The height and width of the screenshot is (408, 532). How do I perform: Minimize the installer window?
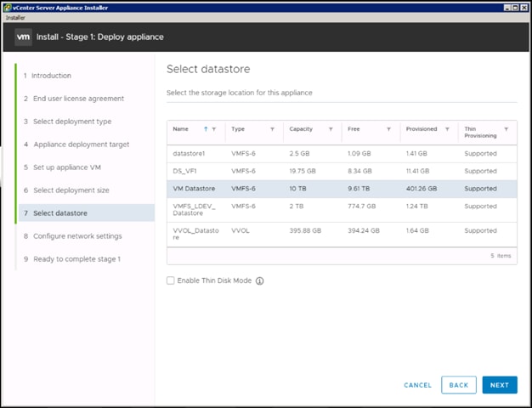[x=507, y=8]
